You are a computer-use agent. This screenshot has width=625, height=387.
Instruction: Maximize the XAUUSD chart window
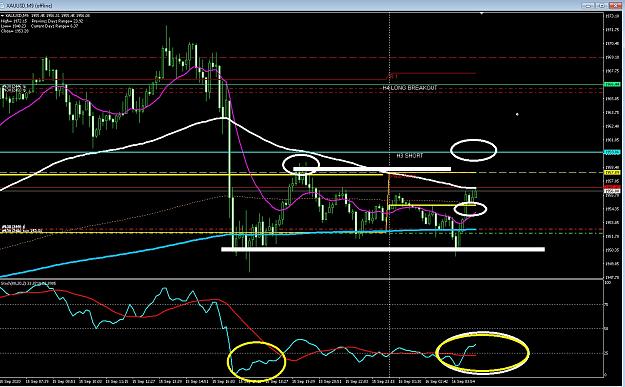tap(602, 6)
